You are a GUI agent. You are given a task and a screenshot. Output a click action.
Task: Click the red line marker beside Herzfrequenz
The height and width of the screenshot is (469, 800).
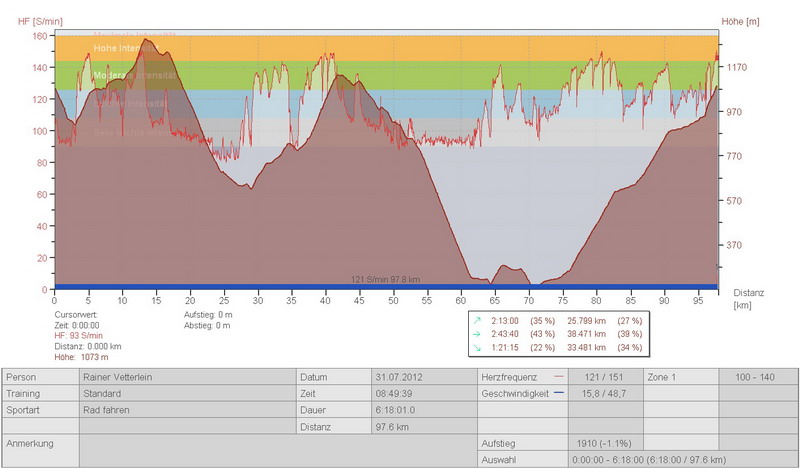click(557, 377)
